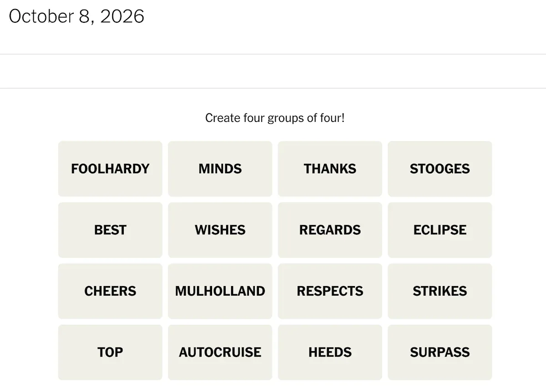The height and width of the screenshot is (392, 546).
Task: Click the STRIKES word card
Action: [440, 291]
